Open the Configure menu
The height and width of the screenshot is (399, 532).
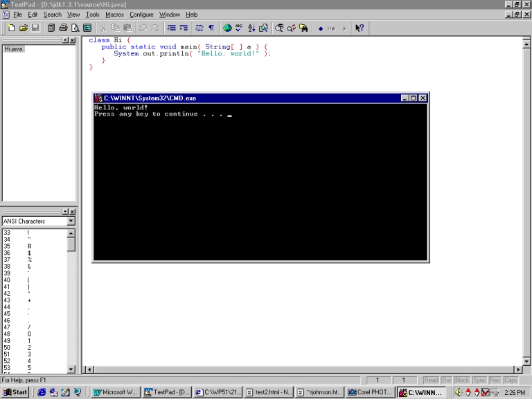coord(141,15)
